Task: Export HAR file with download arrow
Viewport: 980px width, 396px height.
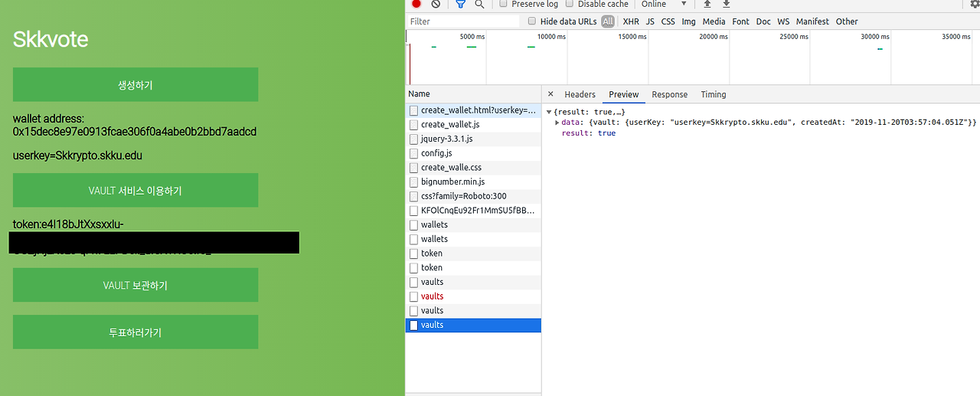Action: click(x=727, y=4)
